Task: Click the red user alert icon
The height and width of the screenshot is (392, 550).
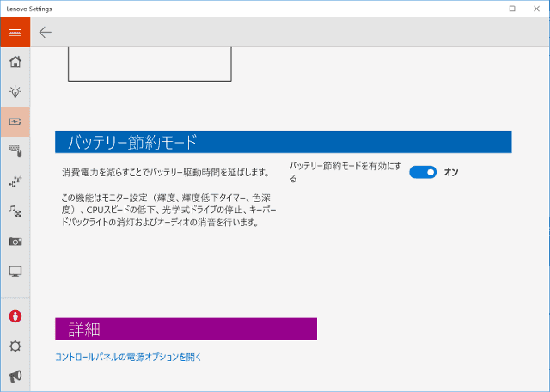Action: click(15, 316)
